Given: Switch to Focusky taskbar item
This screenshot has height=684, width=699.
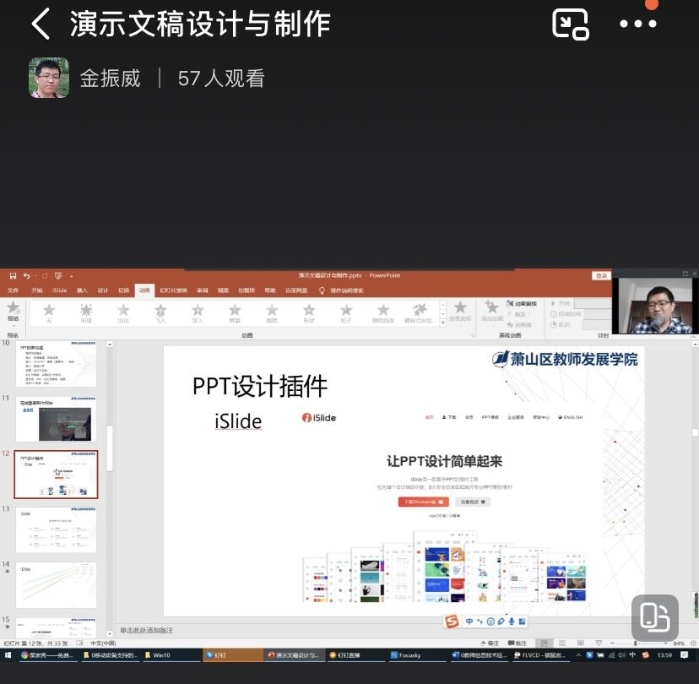Looking at the screenshot, I should [x=417, y=655].
